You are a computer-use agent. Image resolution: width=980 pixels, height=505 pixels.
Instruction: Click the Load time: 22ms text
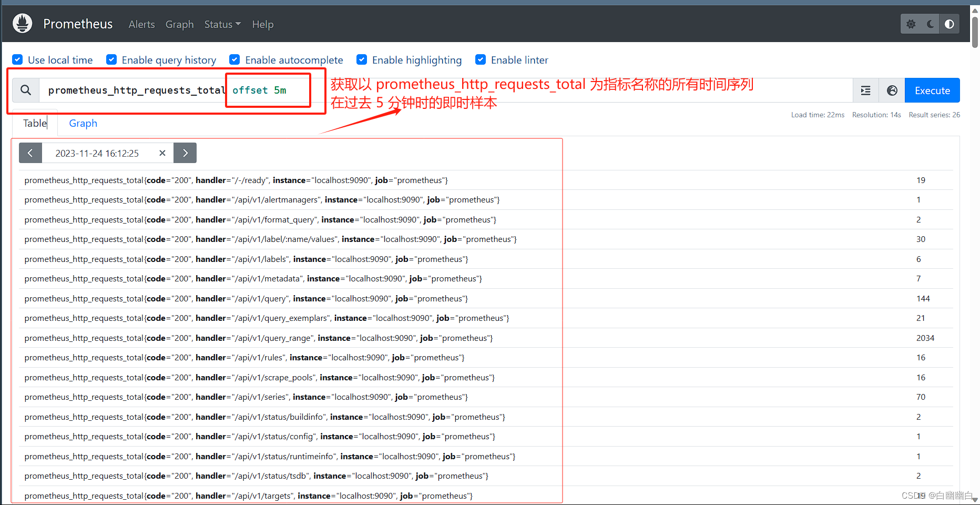click(818, 115)
